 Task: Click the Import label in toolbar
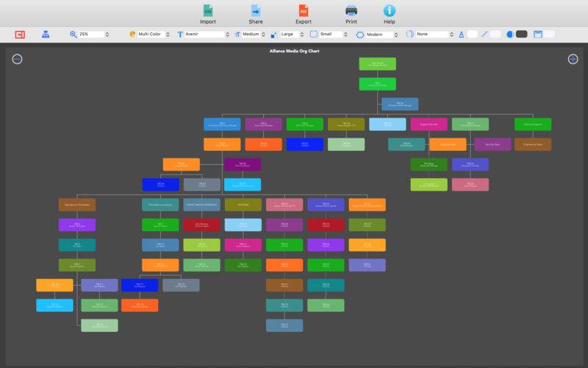(x=208, y=22)
